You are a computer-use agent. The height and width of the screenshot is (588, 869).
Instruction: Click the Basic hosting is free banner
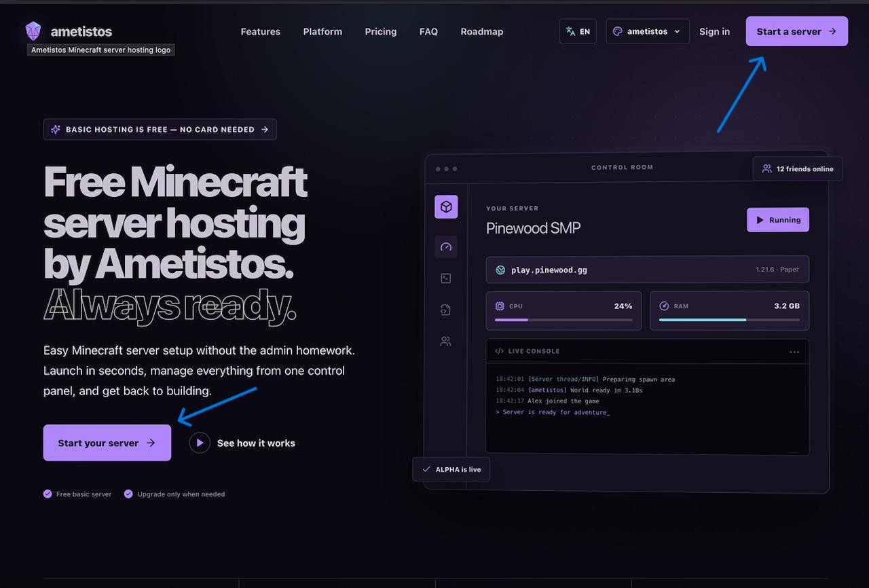point(160,130)
